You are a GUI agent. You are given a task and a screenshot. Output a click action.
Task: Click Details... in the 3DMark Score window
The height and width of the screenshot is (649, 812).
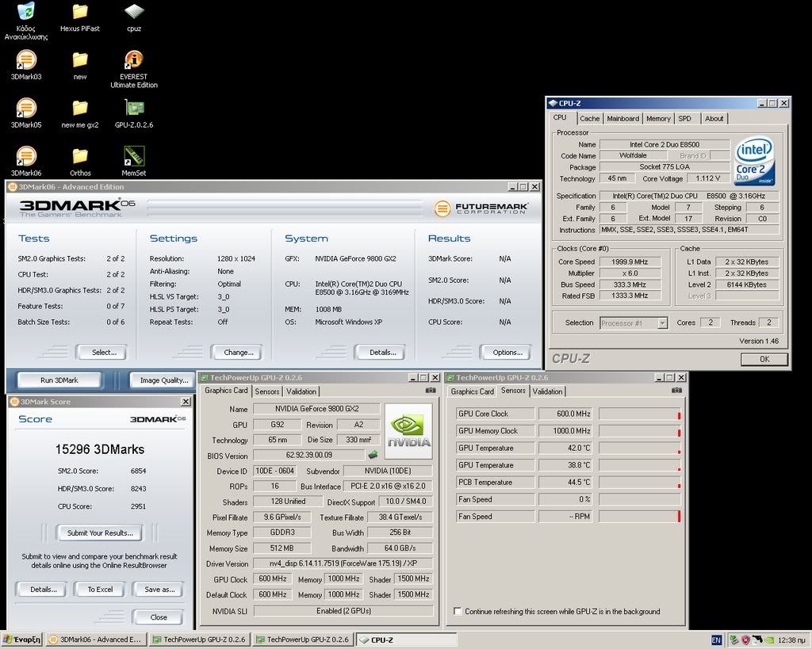point(42,589)
